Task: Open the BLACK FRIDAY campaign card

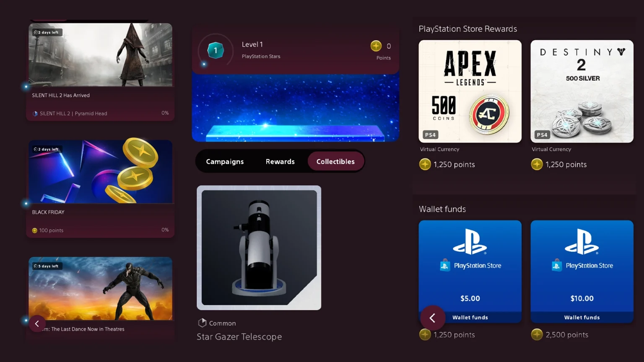Action: [x=100, y=189]
